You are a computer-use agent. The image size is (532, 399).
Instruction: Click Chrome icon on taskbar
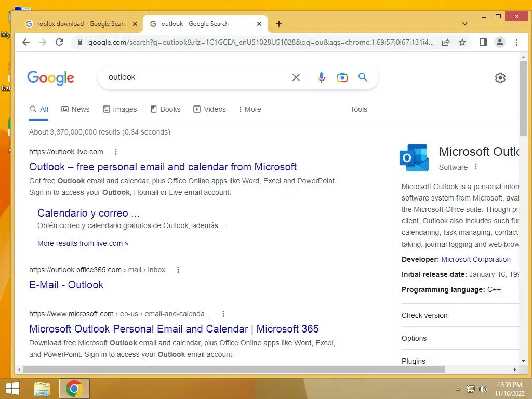[x=74, y=389]
